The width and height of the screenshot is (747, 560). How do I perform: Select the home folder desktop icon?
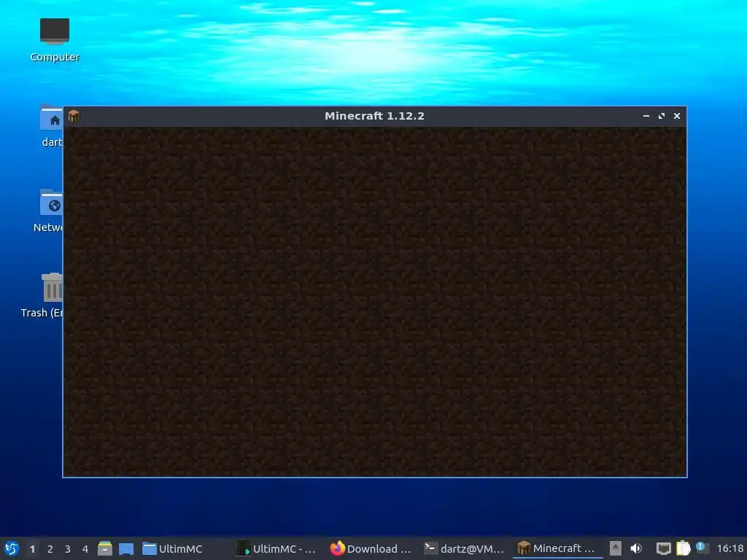tap(52, 126)
